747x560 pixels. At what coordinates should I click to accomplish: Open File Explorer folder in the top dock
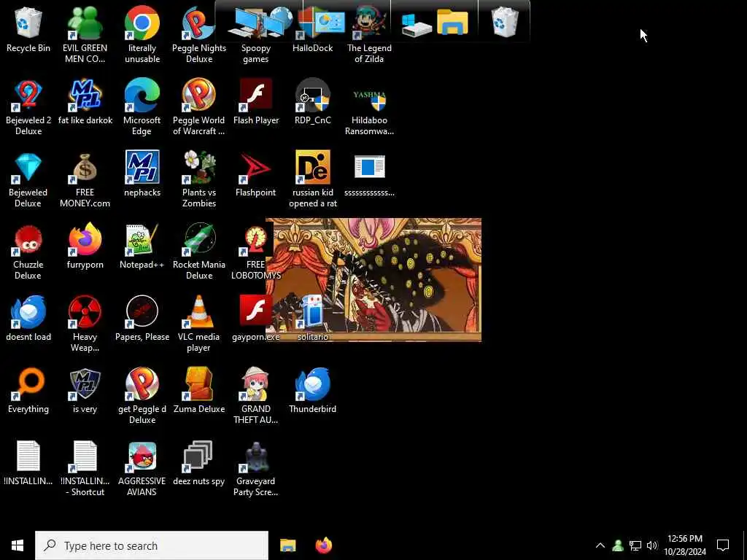[x=452, y=23]
